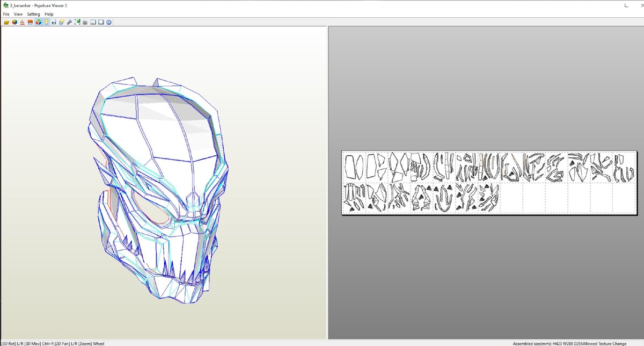The image size is (644, 346).
Task: Click the Pepakura app icon in the title bar
Action: tap(5, 5)
